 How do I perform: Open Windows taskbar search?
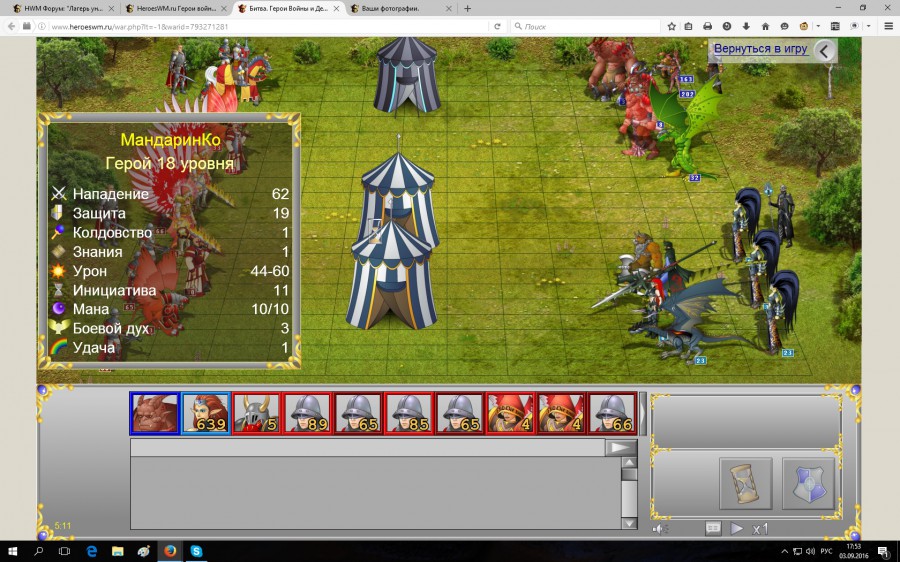tap(38, 551)
